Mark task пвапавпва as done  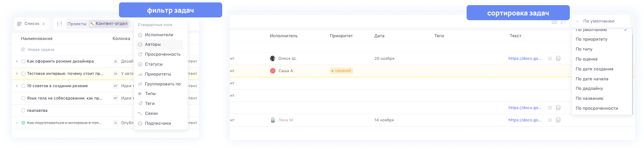pos(23,110)
